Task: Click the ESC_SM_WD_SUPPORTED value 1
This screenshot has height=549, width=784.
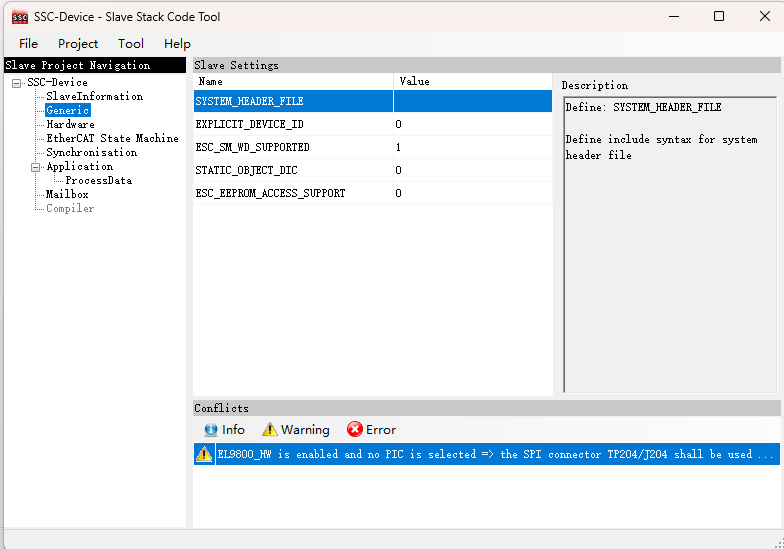Action: [x=473, y=147]
